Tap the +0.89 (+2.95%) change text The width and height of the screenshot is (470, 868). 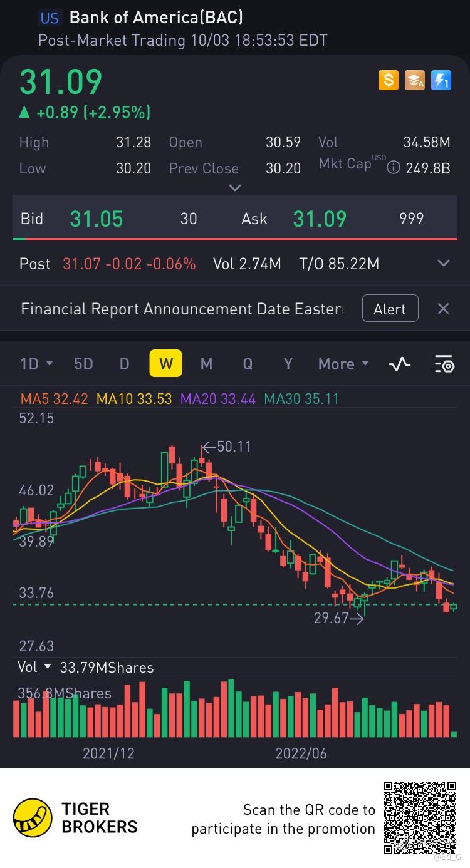pos(93,113)
